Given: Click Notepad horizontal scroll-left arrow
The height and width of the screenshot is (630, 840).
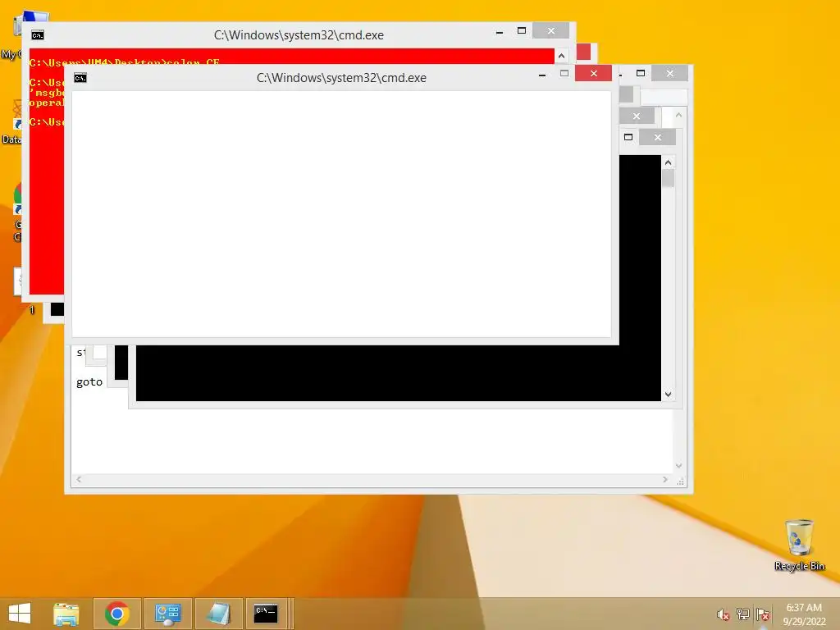Looking at the screenshot, I should (x=79, y=479).
